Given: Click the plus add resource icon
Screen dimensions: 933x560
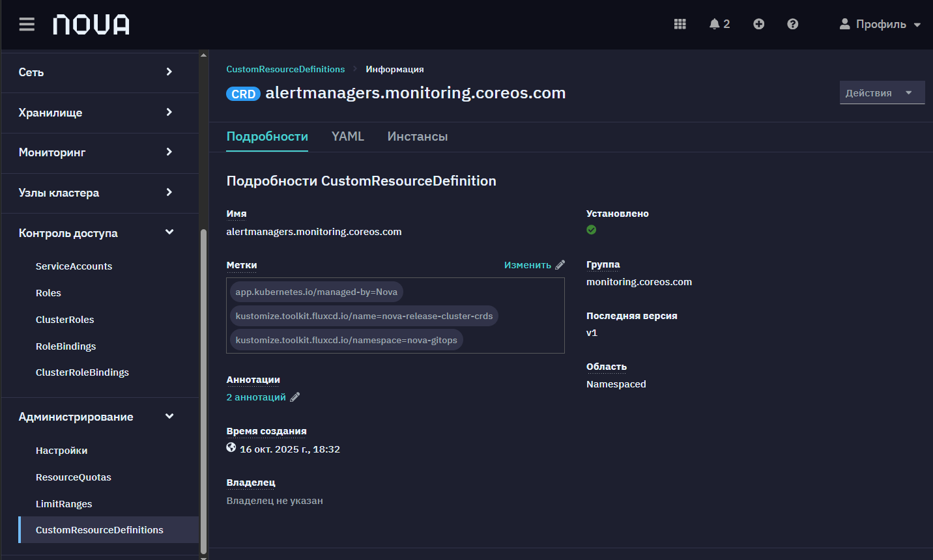Looking at the screenshot, I should [x=759, y=24].
